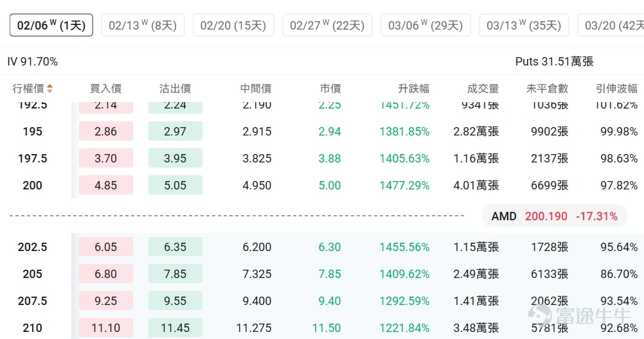Click bid price 3.70 for strike 197.5
The width and height of the screenshot is (644, 339).
tap(106, 158)
